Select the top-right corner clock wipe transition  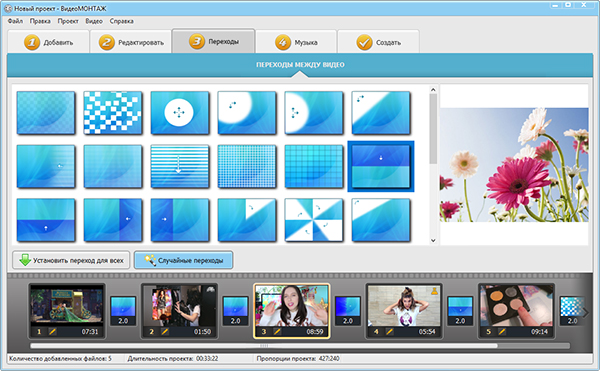pos(246,220)
